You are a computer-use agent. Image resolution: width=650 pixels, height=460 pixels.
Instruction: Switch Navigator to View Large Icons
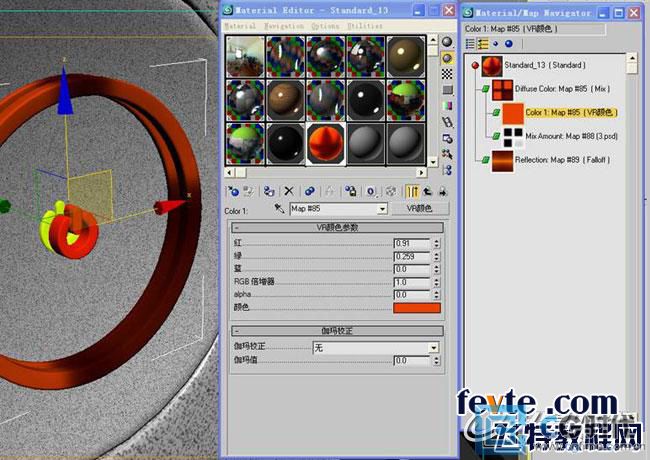509,44
